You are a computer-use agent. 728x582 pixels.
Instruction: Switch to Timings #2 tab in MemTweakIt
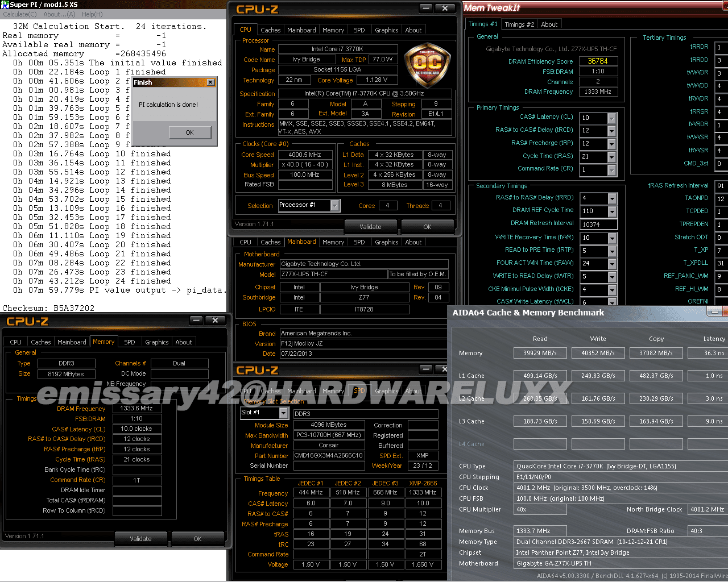pos(519,24)
